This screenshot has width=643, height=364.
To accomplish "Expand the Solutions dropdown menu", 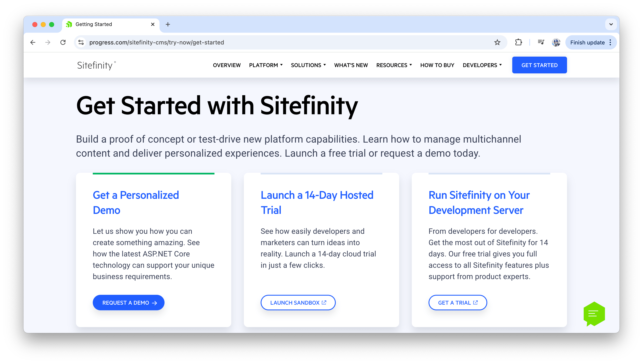I will (x=308, y=65).
